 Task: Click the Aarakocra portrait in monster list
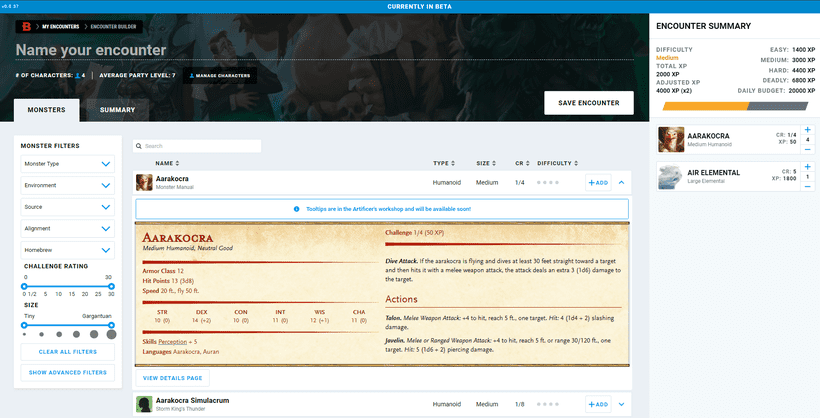[x=144, y=183]
